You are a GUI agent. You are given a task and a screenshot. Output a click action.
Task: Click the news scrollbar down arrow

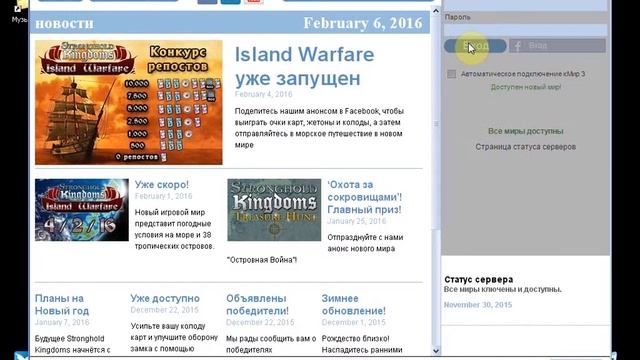click(436, 351)
